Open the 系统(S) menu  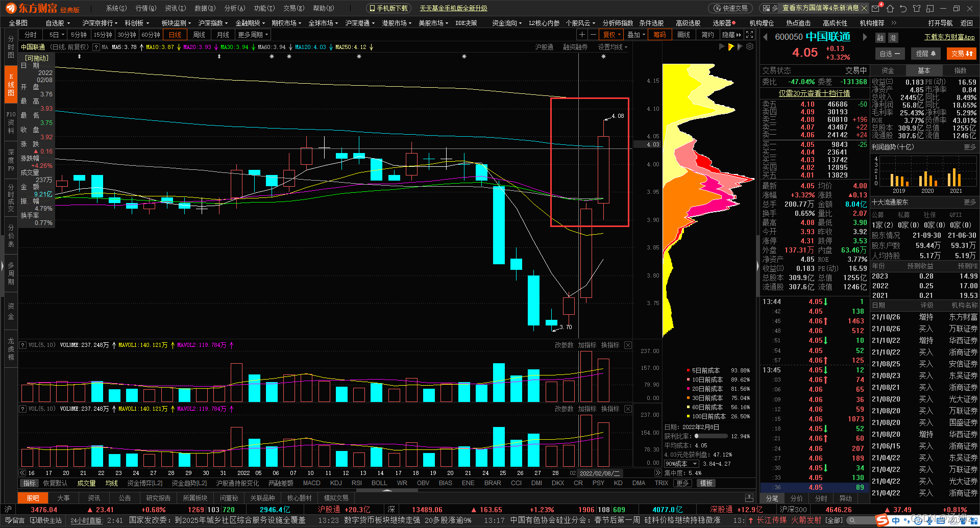coord(116,8)
